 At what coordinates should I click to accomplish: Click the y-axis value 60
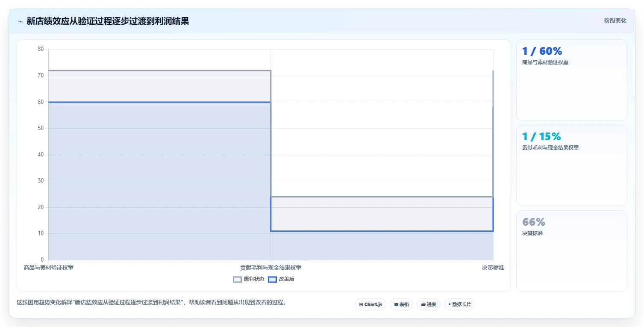[x=41, y=102]
